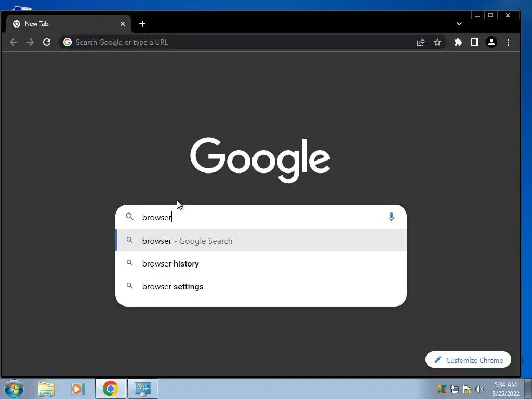
Task: Choose the 'browser history' suggestion
Action: coord(261,263)
